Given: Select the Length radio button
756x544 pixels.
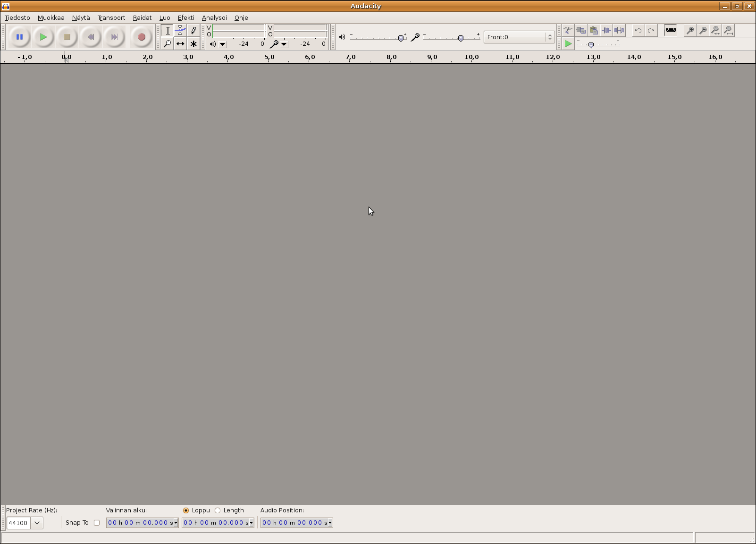Looking at the screenshot, I should [218, 510].
